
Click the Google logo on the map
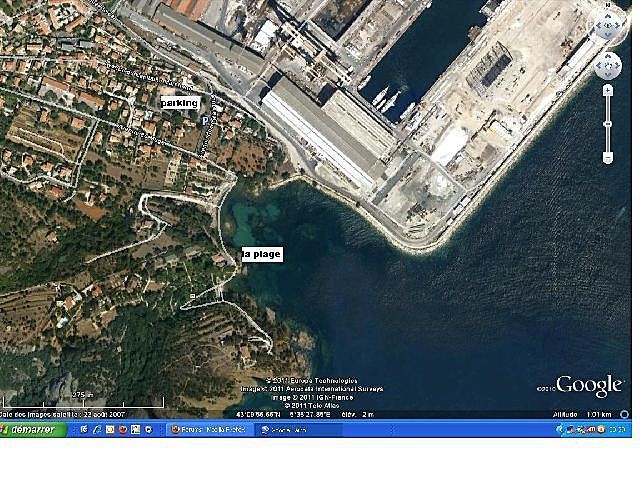click(588, 386)
